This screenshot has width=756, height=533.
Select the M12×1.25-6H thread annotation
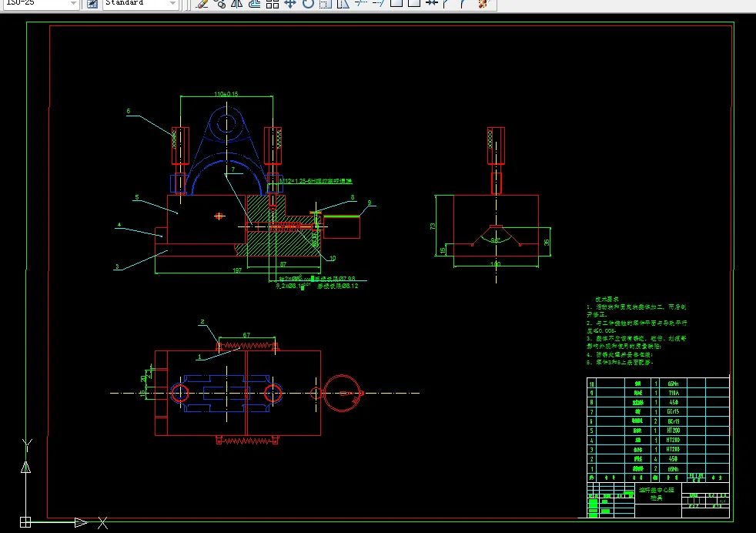[x=316, y=181]
